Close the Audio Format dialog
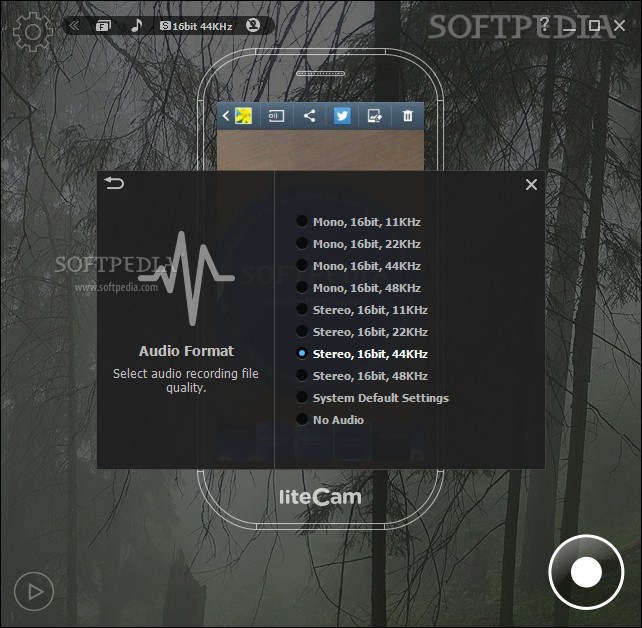 click(531, 185)
